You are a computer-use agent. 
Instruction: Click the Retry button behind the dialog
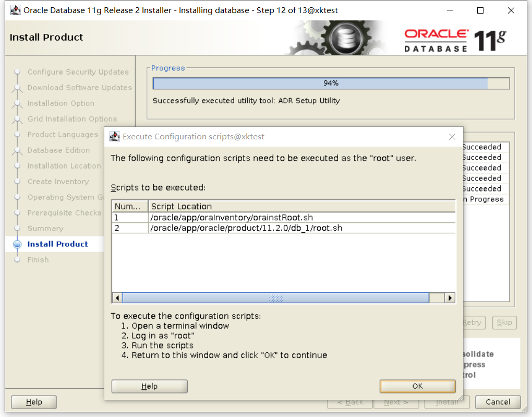click(474, 323)
